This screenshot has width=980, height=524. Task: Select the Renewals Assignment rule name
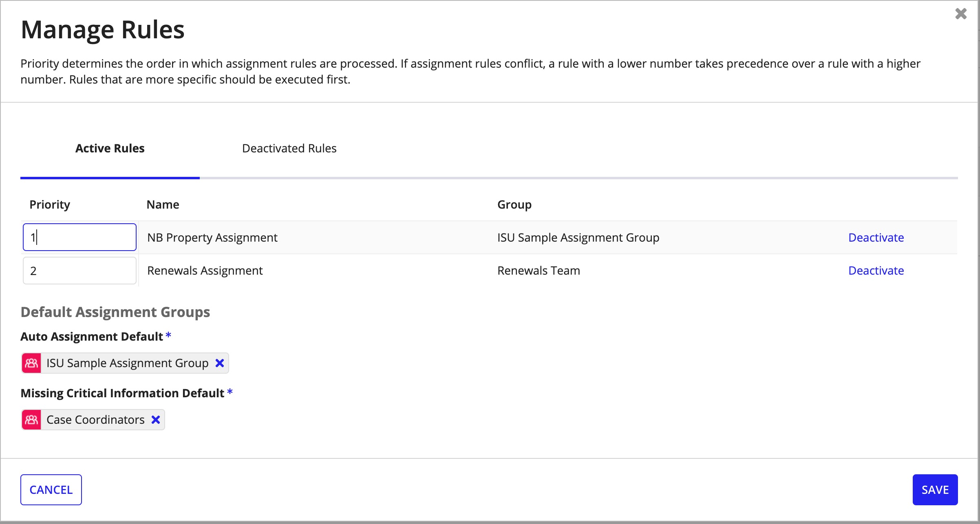pos(205,271)
